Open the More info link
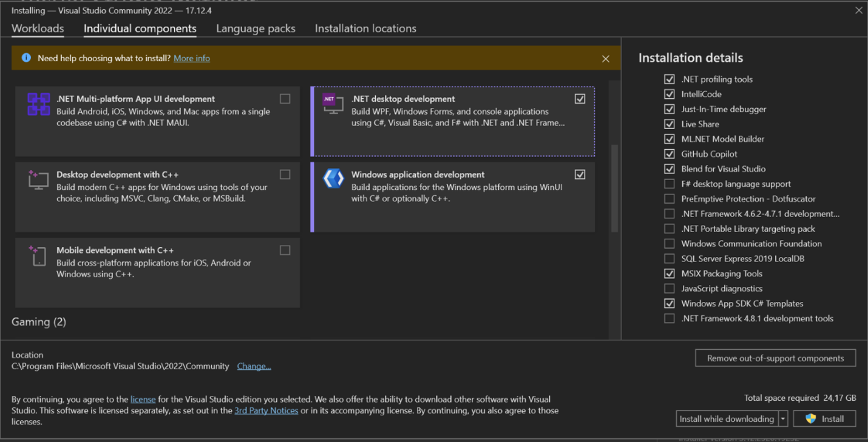This screenshot has width=868, height=442. pyautogui.click(x=192, y=58)
